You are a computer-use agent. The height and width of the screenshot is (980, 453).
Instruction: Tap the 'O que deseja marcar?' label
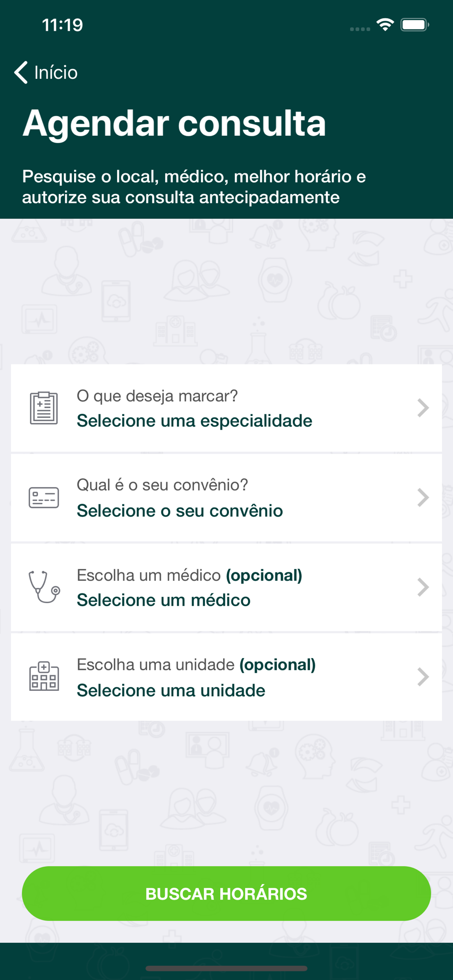(x=157, y=396)
